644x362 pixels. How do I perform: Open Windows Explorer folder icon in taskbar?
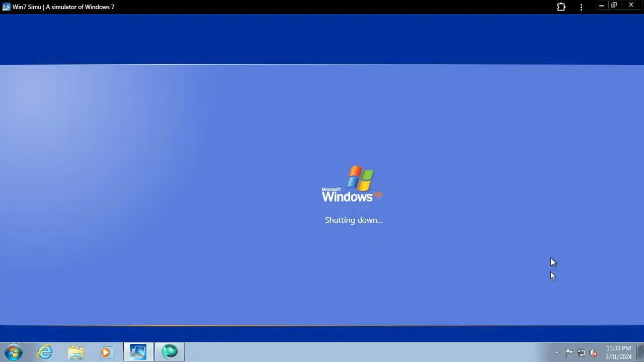[76, 352]
